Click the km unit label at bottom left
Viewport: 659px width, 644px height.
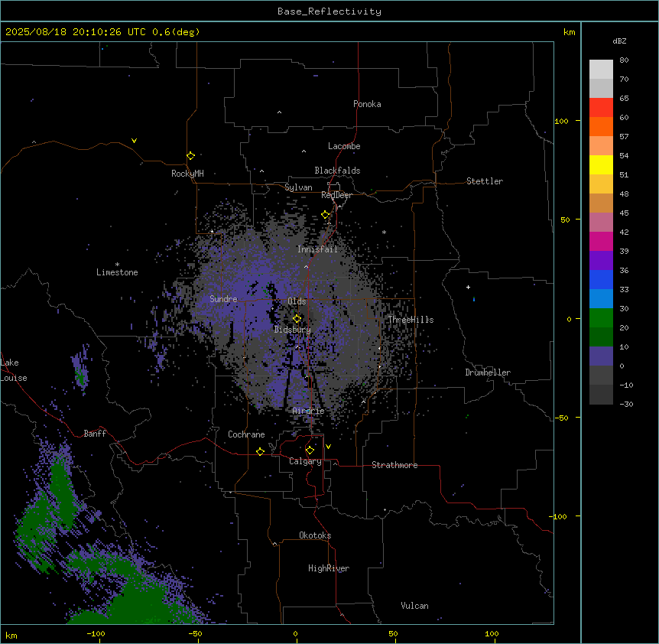[11, 635]
